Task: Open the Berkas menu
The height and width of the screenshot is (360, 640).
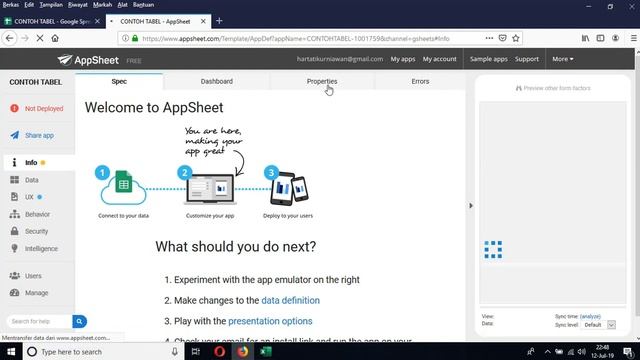Action: [x=11, y=5]
